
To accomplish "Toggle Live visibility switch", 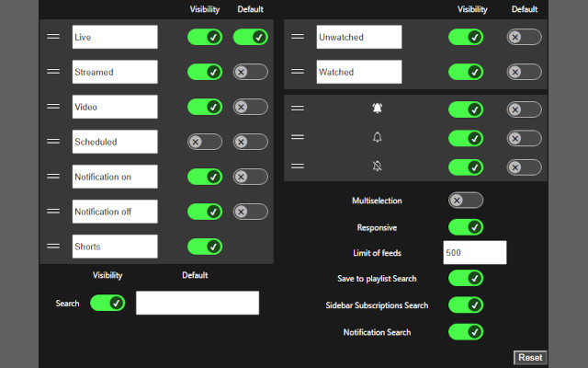I will (x=205, y=37).
